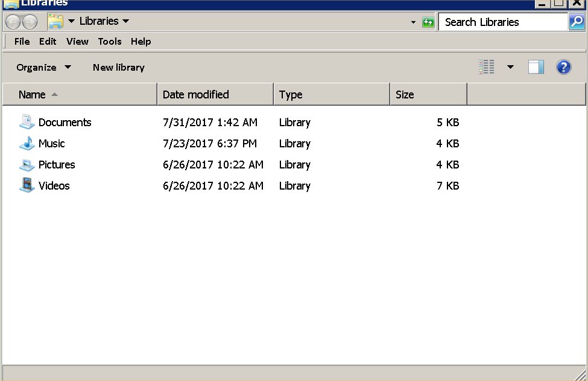Open the Organize dropdown menu
Image resolution: width=588 pixels, height=381 pixels.
click(x=42, y=67)
